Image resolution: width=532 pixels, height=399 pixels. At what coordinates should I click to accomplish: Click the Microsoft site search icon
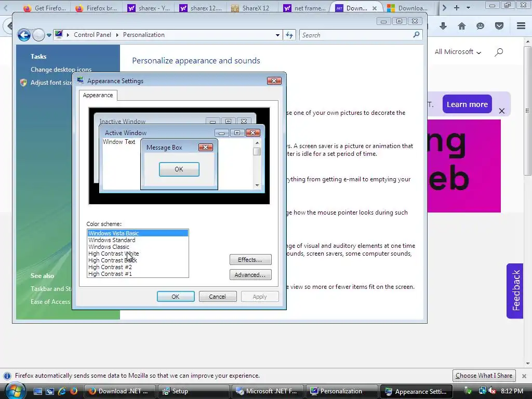coord(499,52)
